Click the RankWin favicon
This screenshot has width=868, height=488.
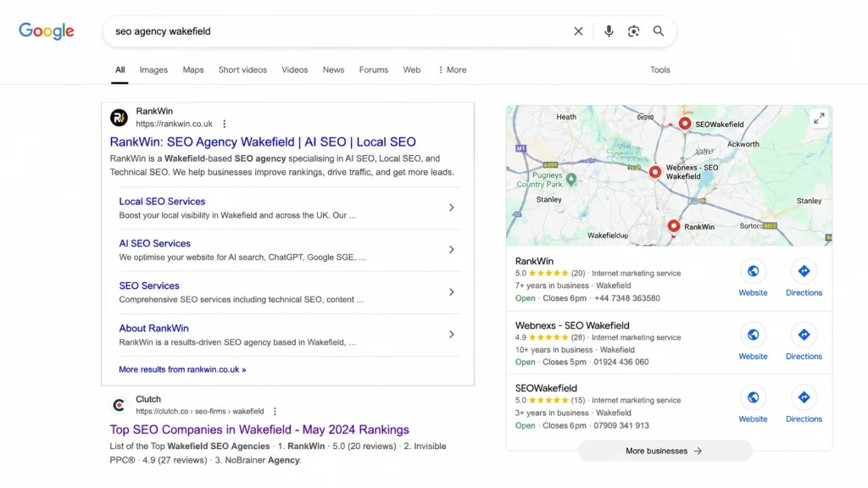click(x=119, y=117)
